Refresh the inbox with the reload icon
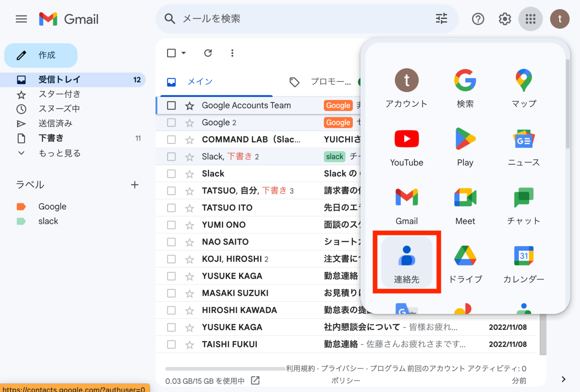 click(x=208, y=53)
